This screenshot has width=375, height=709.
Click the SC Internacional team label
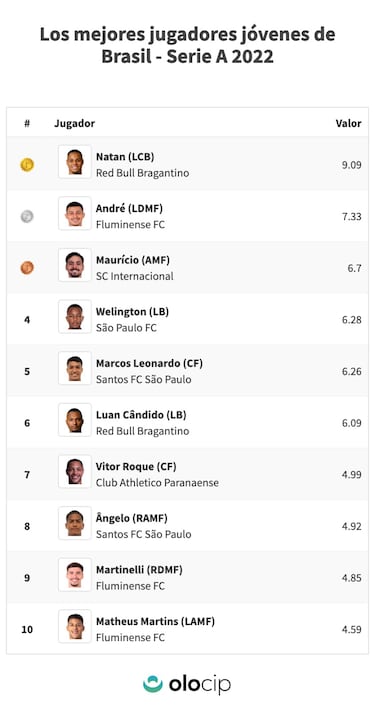134,276
